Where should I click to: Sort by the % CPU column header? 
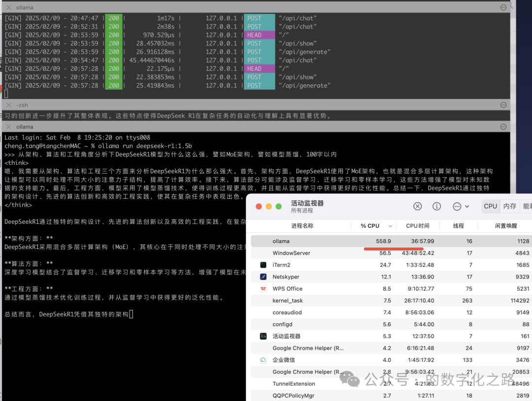coord(370,226)
